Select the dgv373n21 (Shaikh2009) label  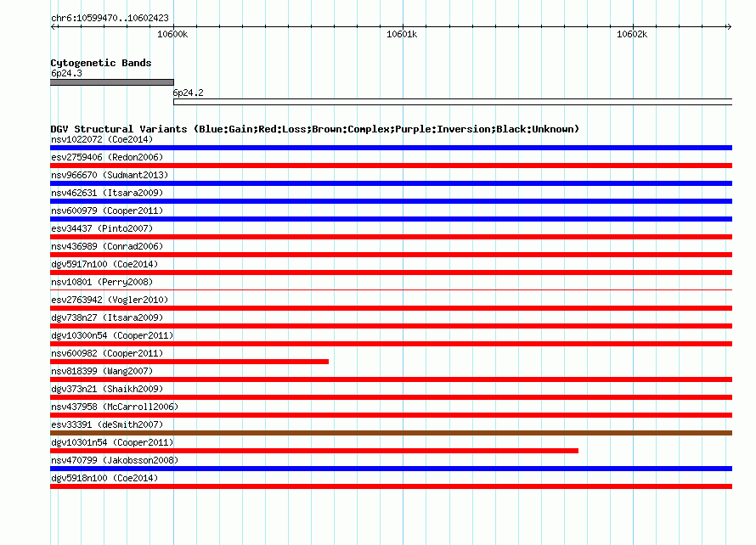pos(107,389)
